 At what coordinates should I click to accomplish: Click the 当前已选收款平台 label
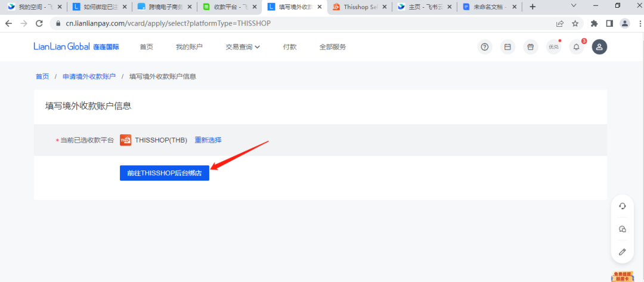pyautogui.click(x=87, y=140)
